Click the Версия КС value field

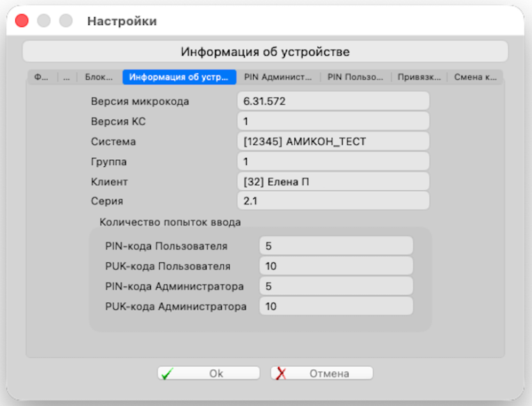coord(333,121)
